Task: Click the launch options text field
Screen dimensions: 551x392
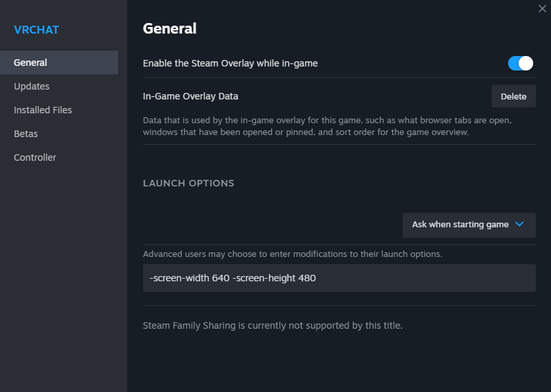Action: click(339, 278)
